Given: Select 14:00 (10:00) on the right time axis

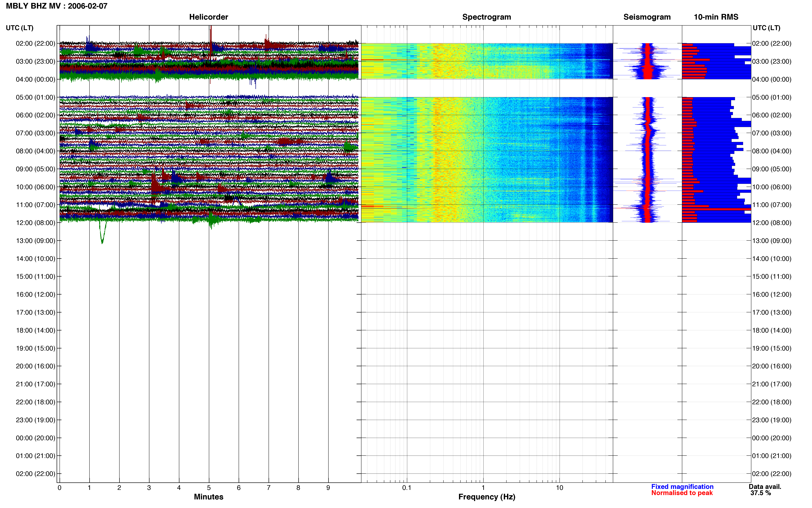Looking at the screenshot, I should pyautogui.click(x=772, y=259).
